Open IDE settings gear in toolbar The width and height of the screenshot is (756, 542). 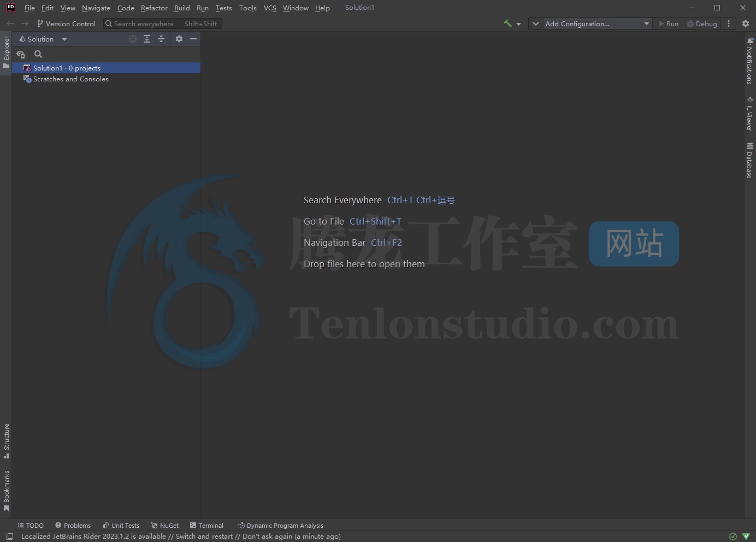click(x=746, y=23)
